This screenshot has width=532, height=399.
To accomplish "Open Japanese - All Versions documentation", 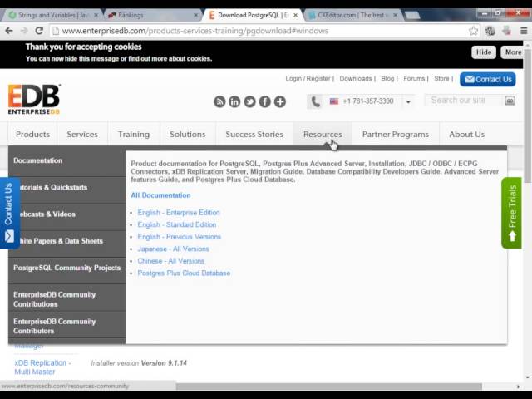I will (x=173, y=249).
